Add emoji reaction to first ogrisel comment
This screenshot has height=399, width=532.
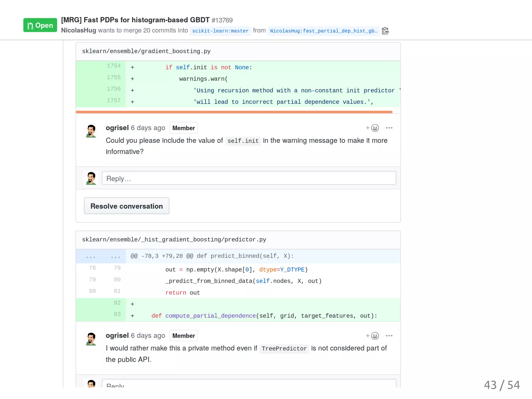(373, 128)
